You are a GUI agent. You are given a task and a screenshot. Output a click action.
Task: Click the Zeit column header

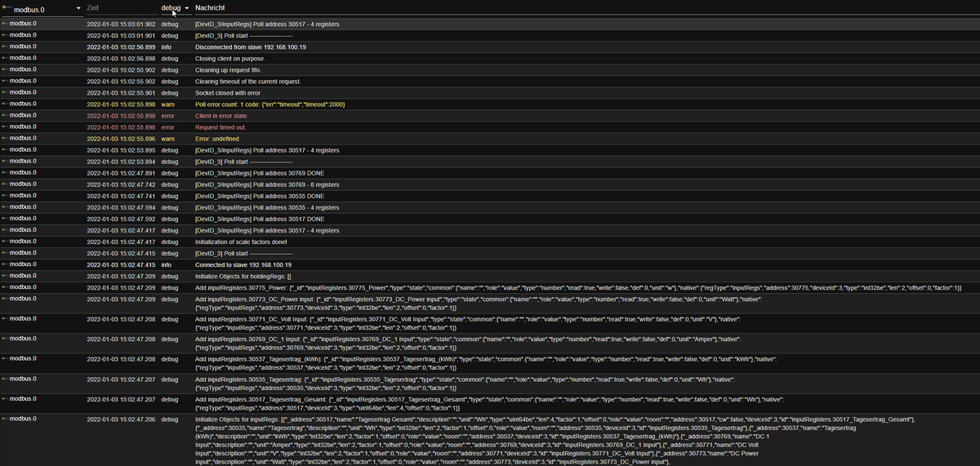click(x=92, y=7)
